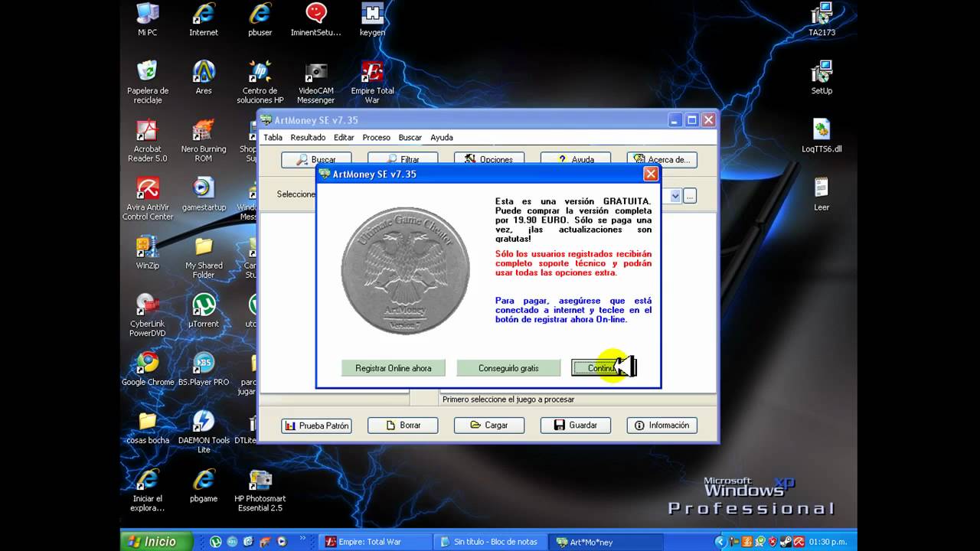
Task: Select Centro de soluciones HP icon
Action: [260, 82]
